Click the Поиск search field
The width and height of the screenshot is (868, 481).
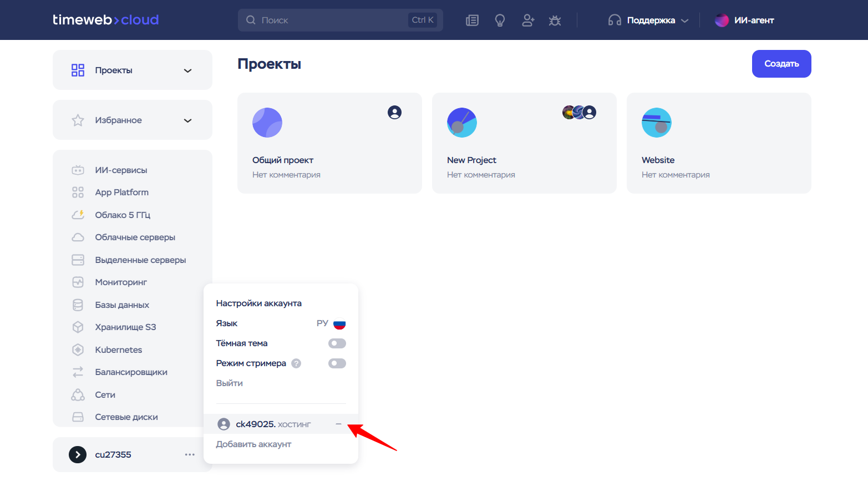click(341, 20)
